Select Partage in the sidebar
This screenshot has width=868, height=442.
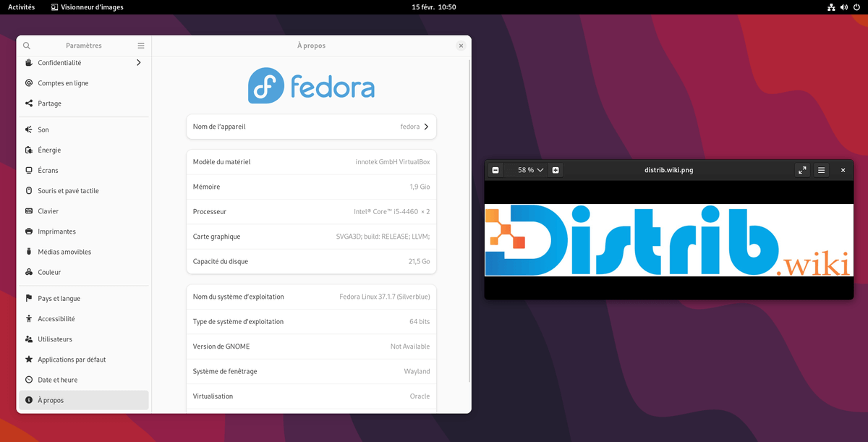[x=84, y=103]
